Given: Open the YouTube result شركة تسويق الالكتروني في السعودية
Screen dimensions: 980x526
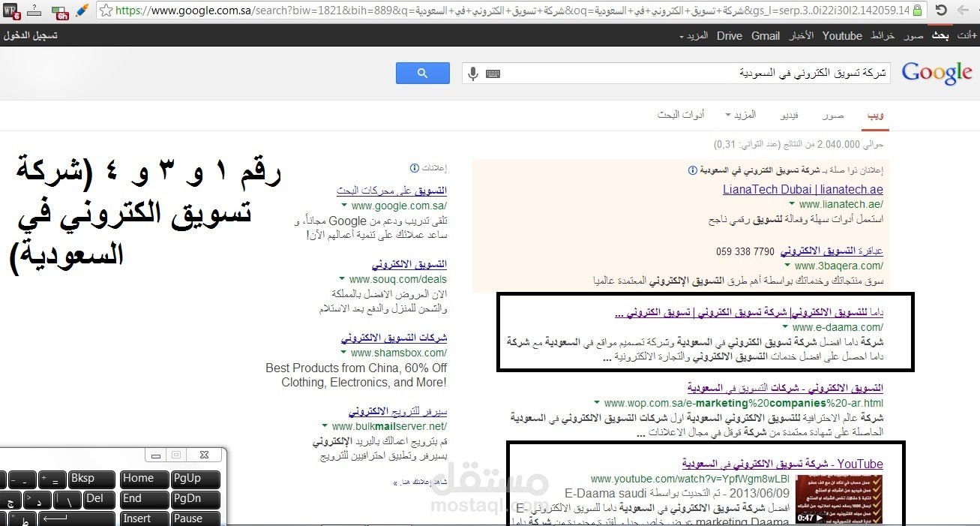Looking at the screenshot, I should (x=783, y=464).
